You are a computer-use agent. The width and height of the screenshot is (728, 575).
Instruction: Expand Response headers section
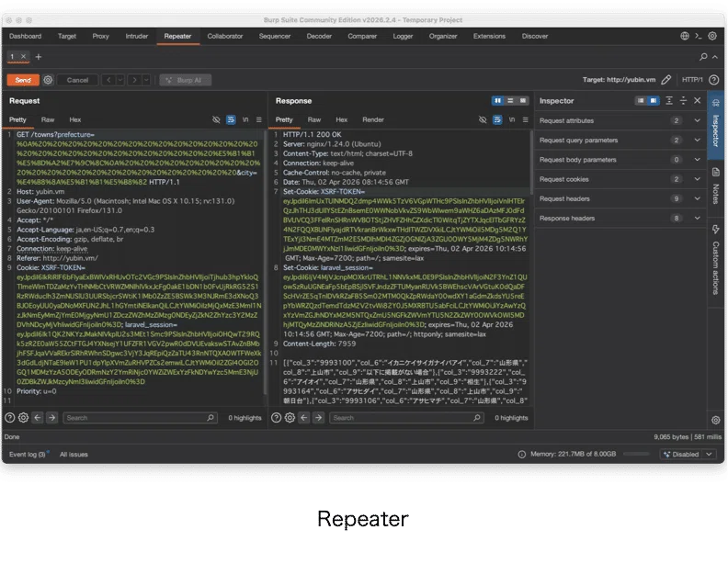(620, 218)
